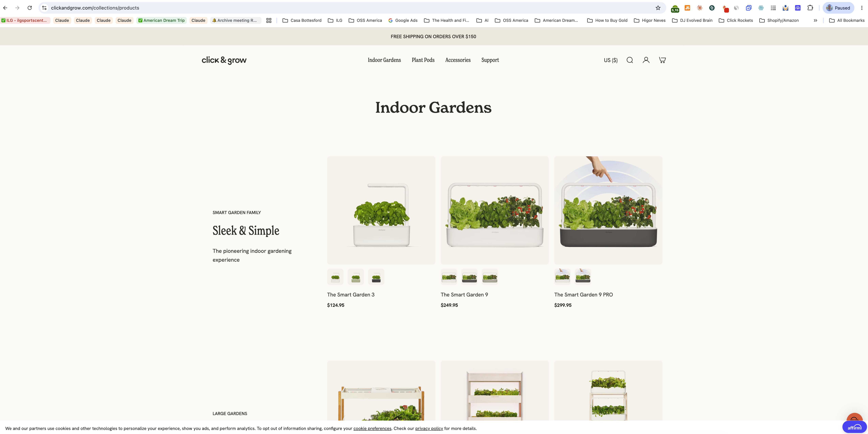The width and height of the screenshot is (868, 434).
Task: Open The Smart Garden 9 PRO product title
Action: pos(584,295)
